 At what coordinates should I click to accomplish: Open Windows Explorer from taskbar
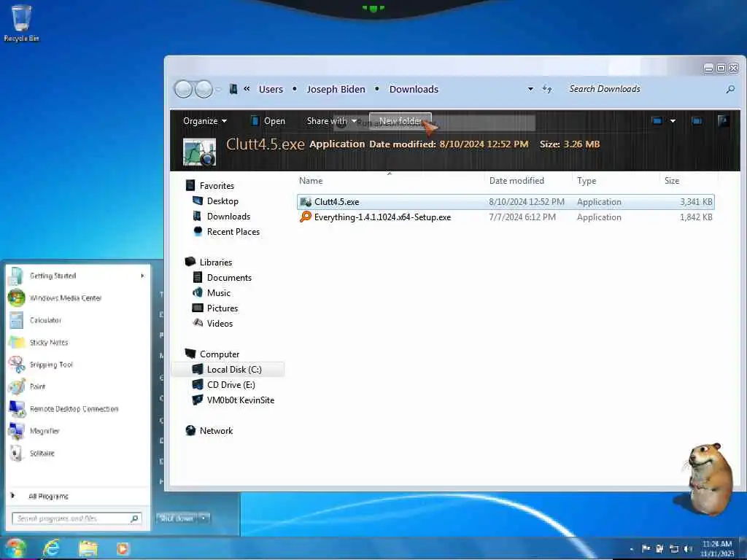(88, 548)
